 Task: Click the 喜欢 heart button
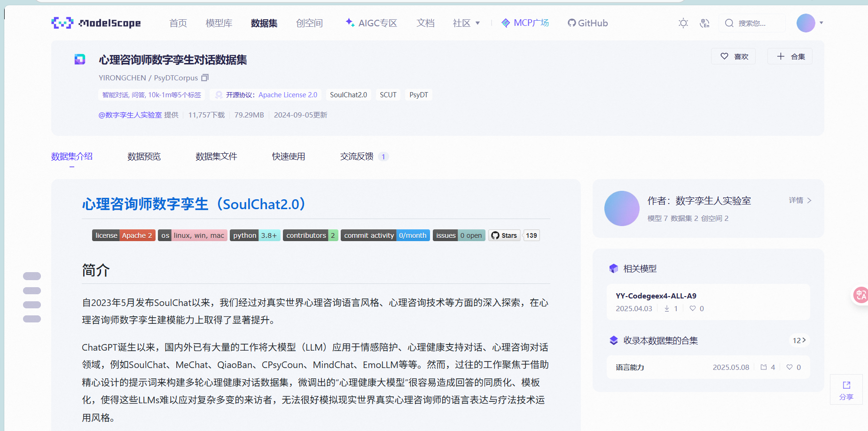point(733,56)
